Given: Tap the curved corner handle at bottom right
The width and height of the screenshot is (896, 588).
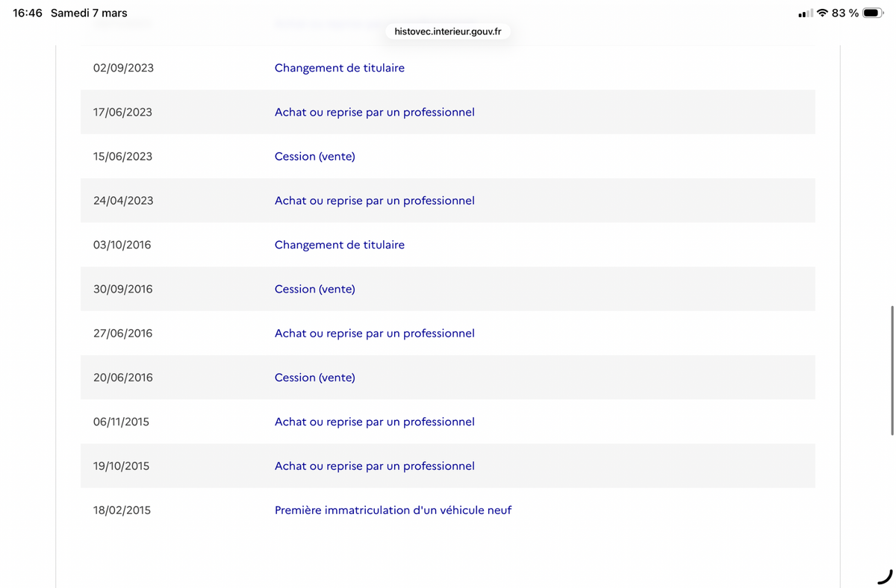Looking at the screenshot, I should click(x=885, y=577).
